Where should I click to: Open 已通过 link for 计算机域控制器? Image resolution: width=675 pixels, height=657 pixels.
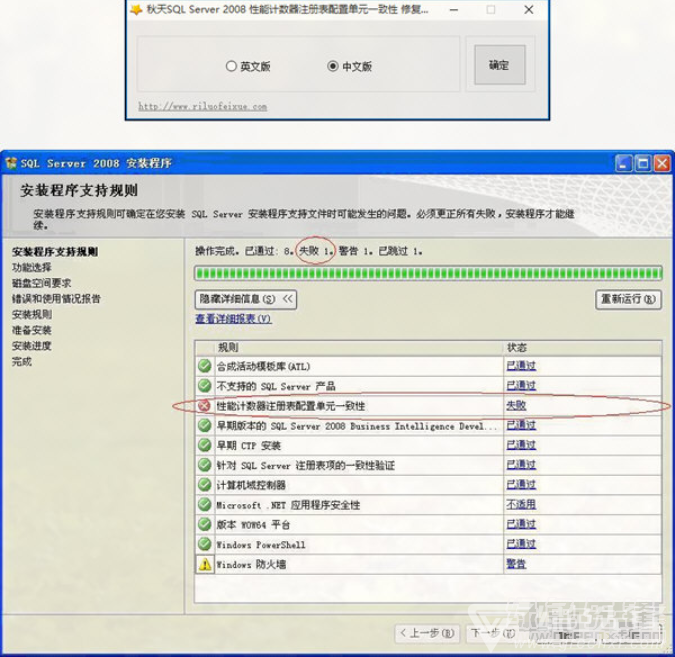pos(521,485)
